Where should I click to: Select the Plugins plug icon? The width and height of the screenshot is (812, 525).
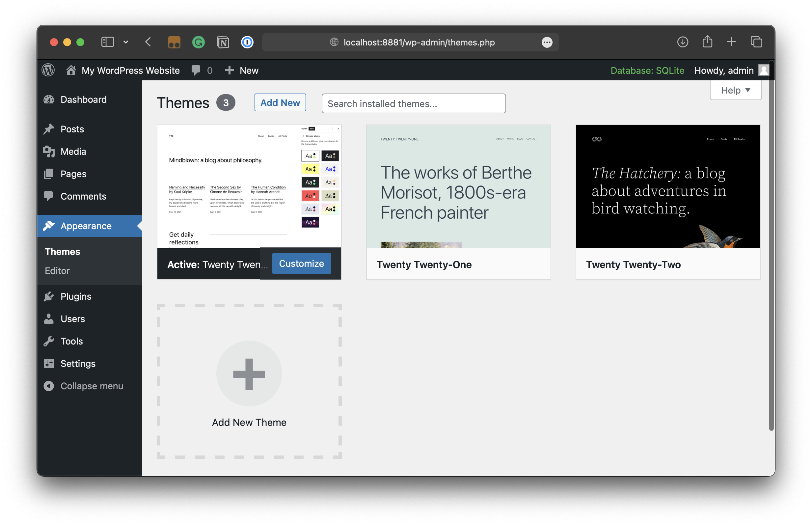point(49,296)
